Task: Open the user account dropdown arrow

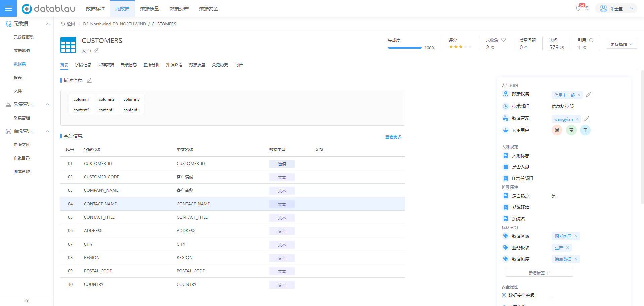Action: click(x=632, y=9)
